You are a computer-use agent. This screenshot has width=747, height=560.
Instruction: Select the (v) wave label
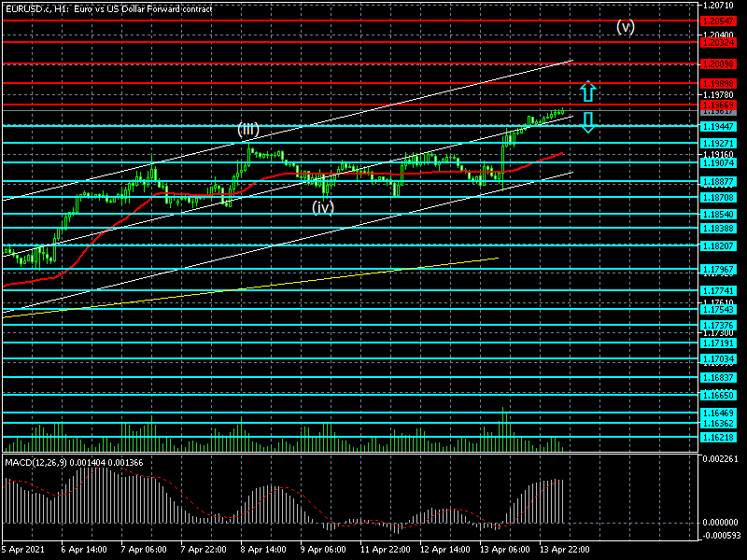coord(626,27)
